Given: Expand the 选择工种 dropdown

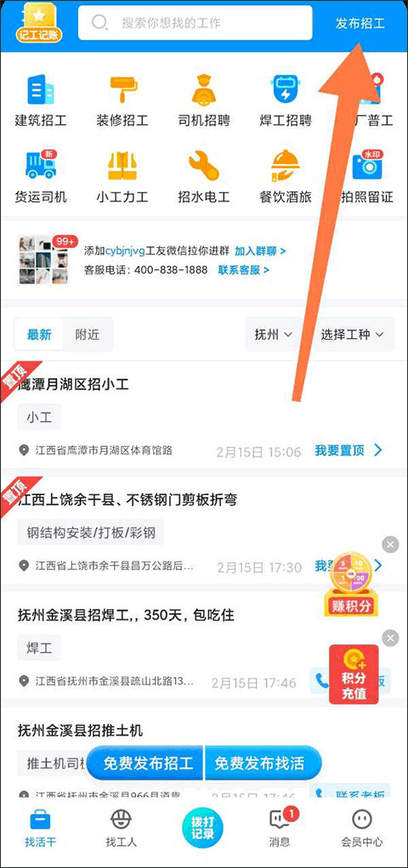Looking at the screenshot, I should coord(352,335).
